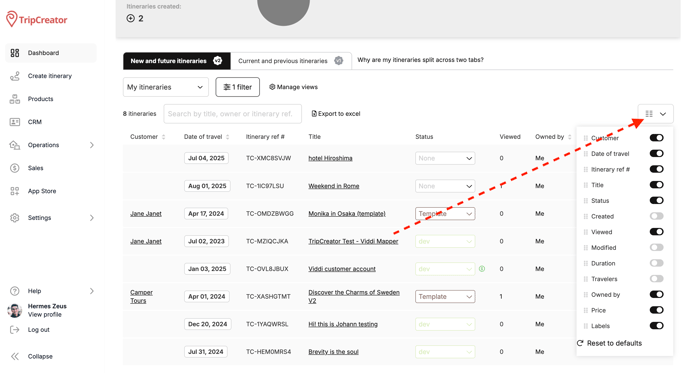This screenshot has height=373, width=688.
Task: Turn off the Itinerary ref # toggle
Action: pos(656,169)
